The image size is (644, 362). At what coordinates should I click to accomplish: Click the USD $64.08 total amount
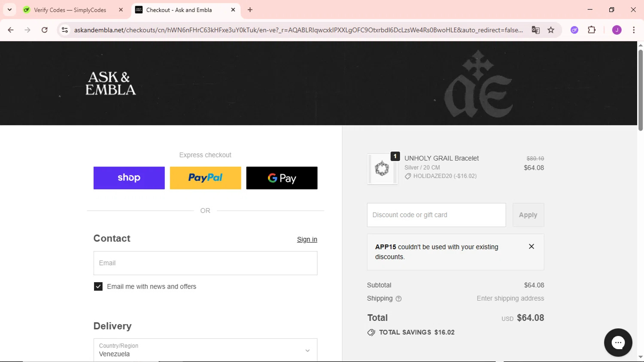click(x=523, y=318)
